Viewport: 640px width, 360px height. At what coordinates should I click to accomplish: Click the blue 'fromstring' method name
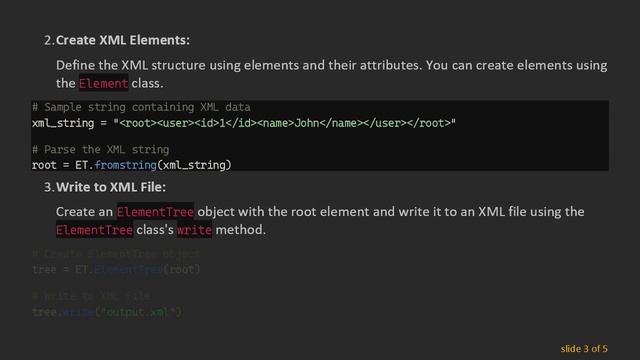click(x=125, y=165)
